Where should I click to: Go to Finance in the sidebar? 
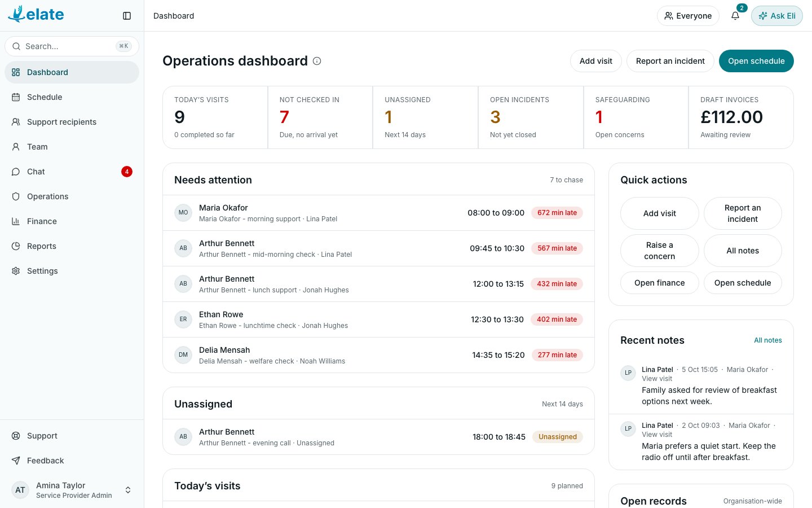tap(72, 221)
